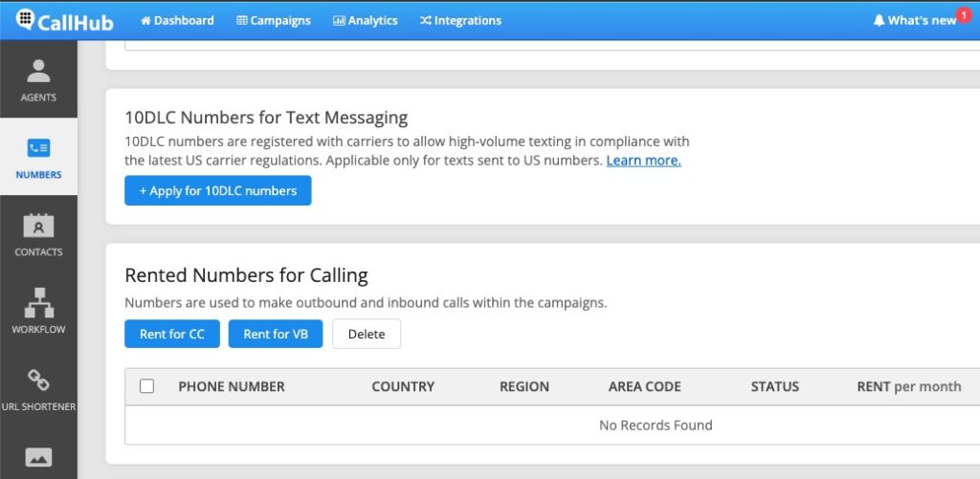Screen dimensions: 980x479
Task: Click the Analytics chart icon
Action: point(339,21)
